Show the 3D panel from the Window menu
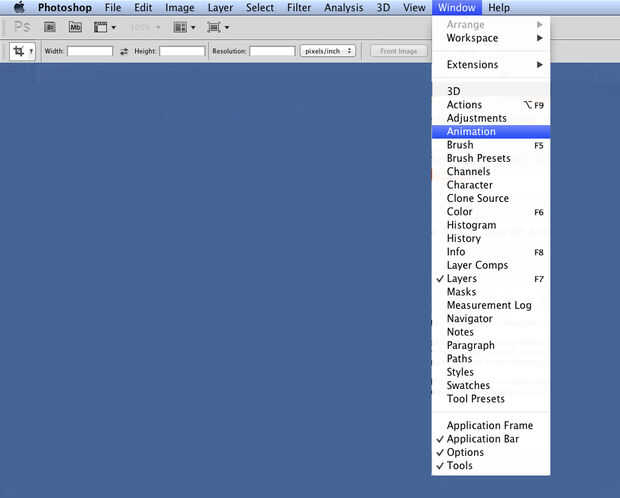This screenshot has height=498, width=620. click(x=491, y=91)
